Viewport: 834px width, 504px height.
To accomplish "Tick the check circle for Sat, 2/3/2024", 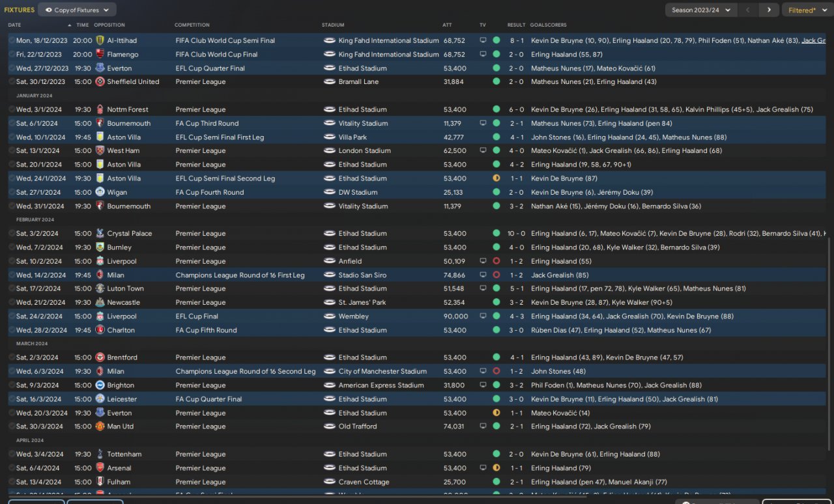I will [11, 357].
